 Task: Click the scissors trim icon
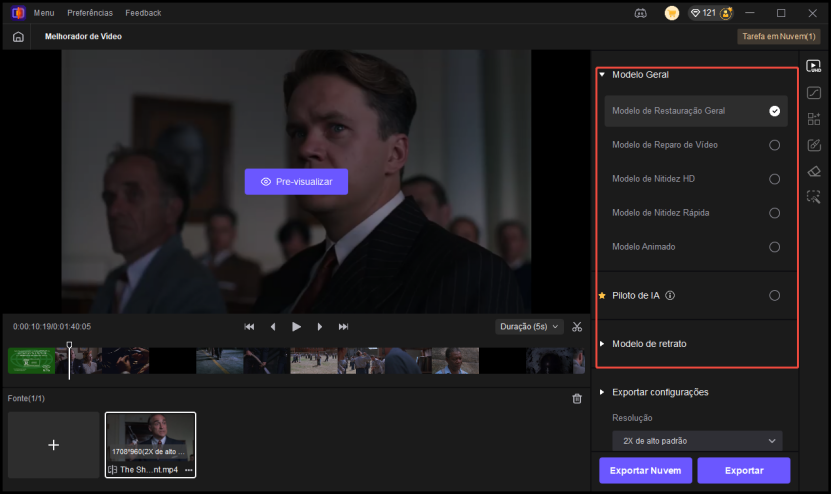click(577, 327)
